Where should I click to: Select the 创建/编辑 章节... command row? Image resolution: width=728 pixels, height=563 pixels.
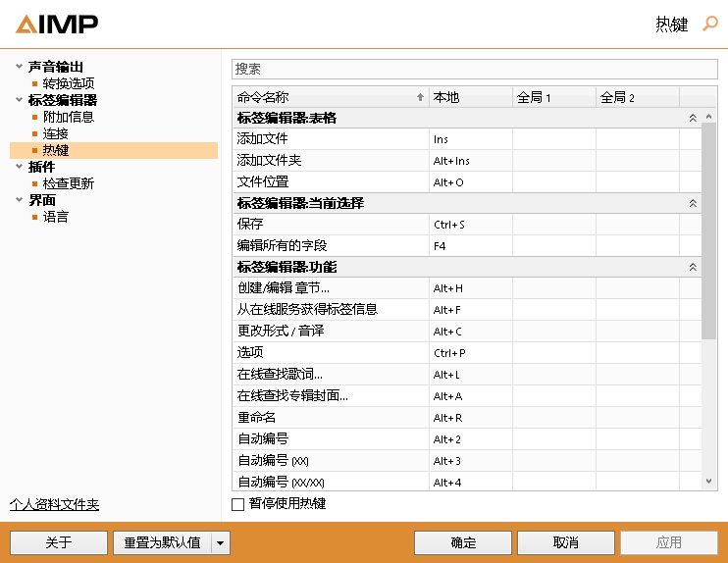point(467,288)
